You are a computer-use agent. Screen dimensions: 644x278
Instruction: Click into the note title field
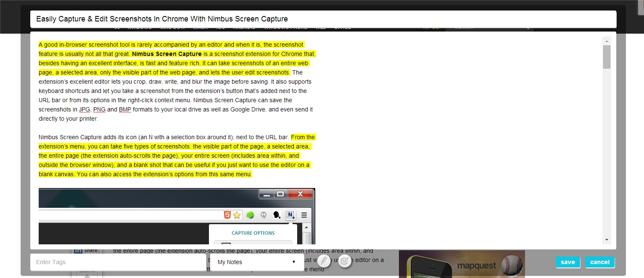(323, 19)
